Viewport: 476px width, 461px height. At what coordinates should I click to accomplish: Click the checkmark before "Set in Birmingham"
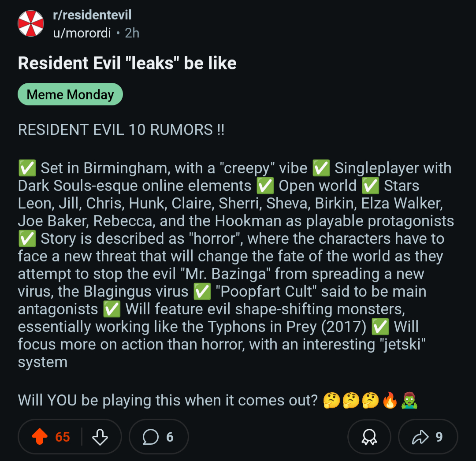click(27, 168)
